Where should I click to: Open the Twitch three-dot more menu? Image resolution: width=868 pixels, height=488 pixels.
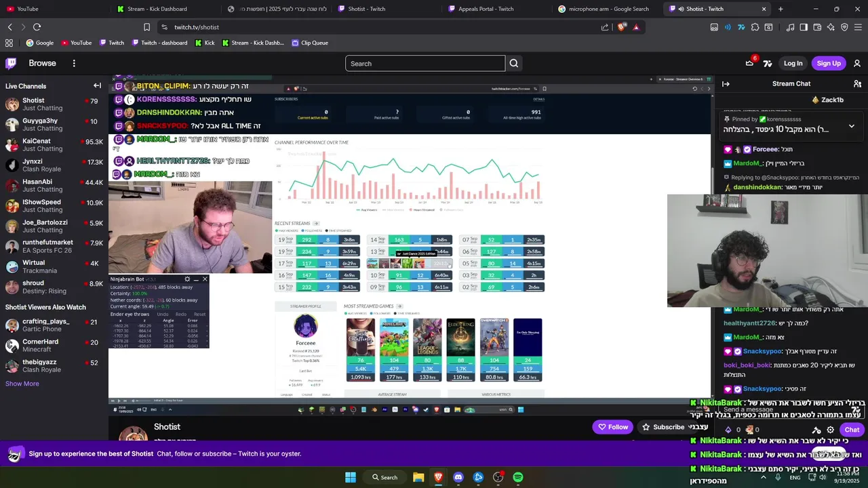coord(74,63)
